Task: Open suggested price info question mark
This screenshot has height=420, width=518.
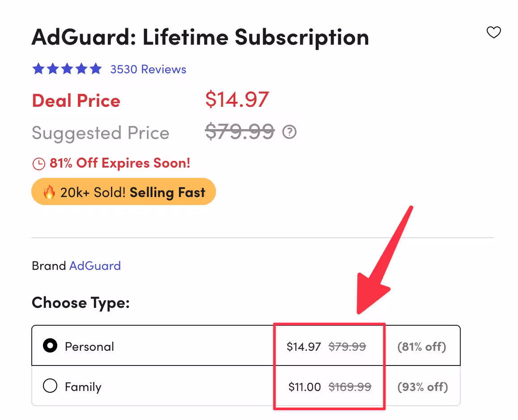Action: click(289, 132)
